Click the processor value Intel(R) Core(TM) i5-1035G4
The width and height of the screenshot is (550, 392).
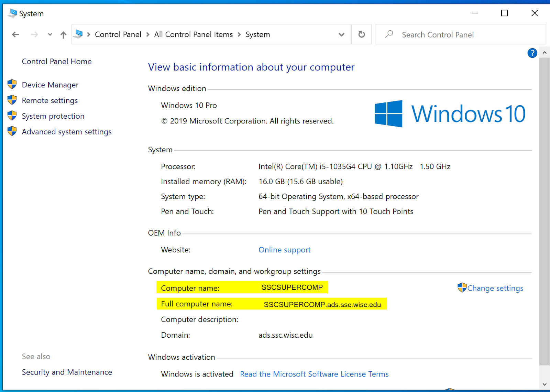tap(354, 167)
